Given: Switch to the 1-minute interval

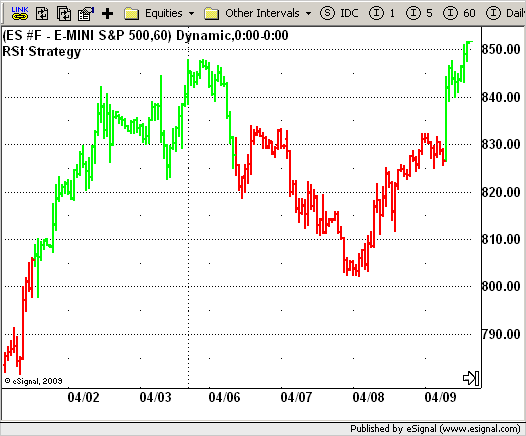Looking at the screenshot, I should (382, 13).
